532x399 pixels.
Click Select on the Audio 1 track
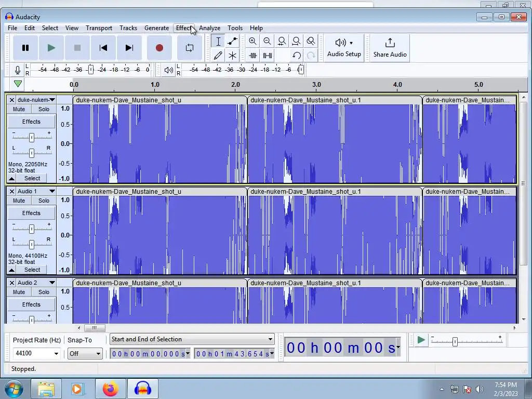coord(32,270)
